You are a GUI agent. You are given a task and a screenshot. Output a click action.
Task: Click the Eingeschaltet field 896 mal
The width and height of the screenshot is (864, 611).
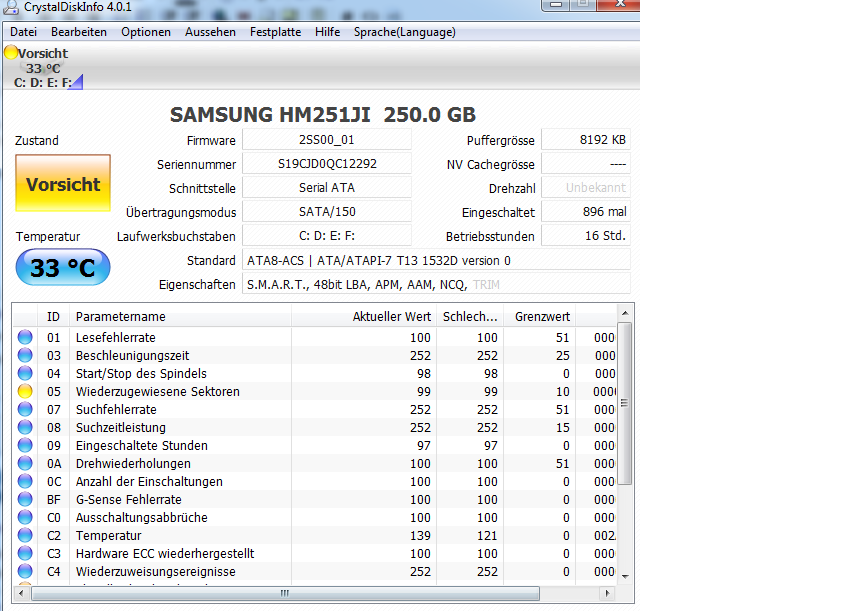[x=586, y=212]
